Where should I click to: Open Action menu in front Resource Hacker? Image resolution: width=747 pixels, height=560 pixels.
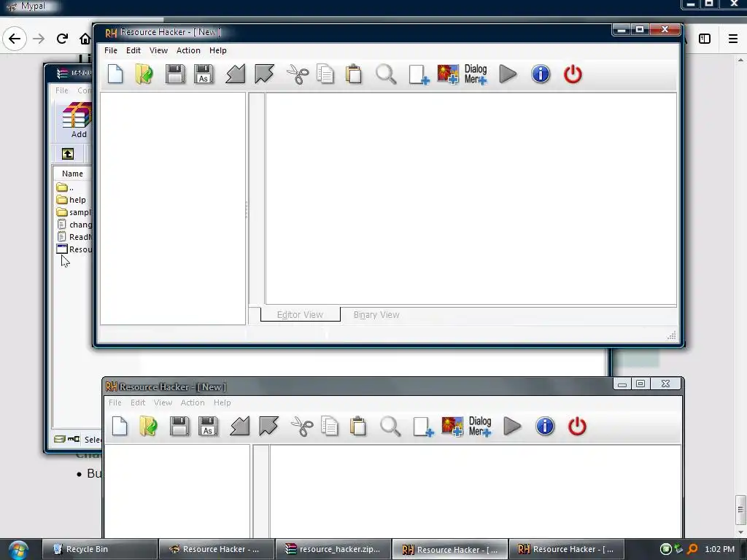coord(188,50)
